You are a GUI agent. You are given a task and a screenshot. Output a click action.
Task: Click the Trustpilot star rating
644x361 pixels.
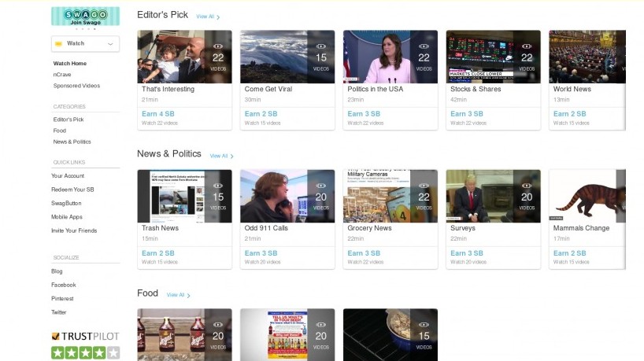pyautogui.click(x=86, y=352)
